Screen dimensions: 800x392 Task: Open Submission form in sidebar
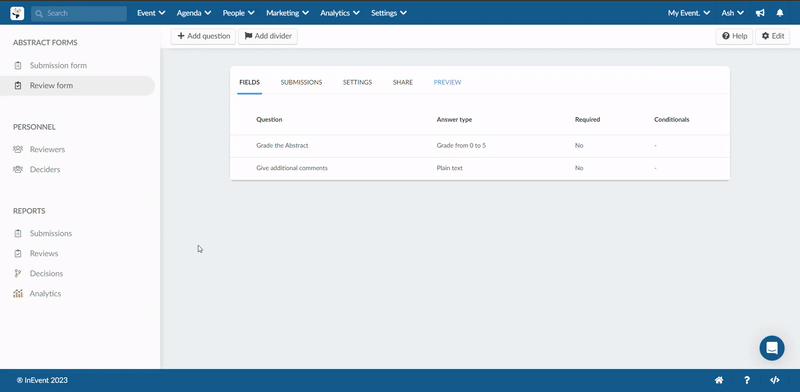point(58,65)
